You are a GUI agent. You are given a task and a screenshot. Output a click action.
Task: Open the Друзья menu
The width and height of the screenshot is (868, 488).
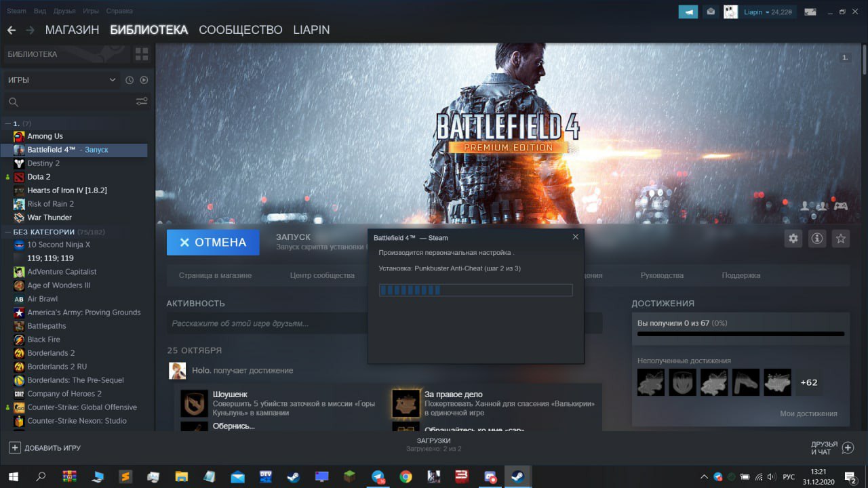(x=64, y=12)
